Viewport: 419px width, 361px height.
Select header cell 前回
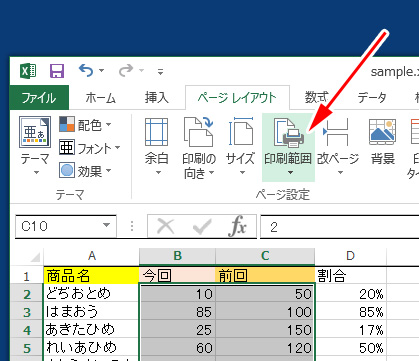(265, 276)
